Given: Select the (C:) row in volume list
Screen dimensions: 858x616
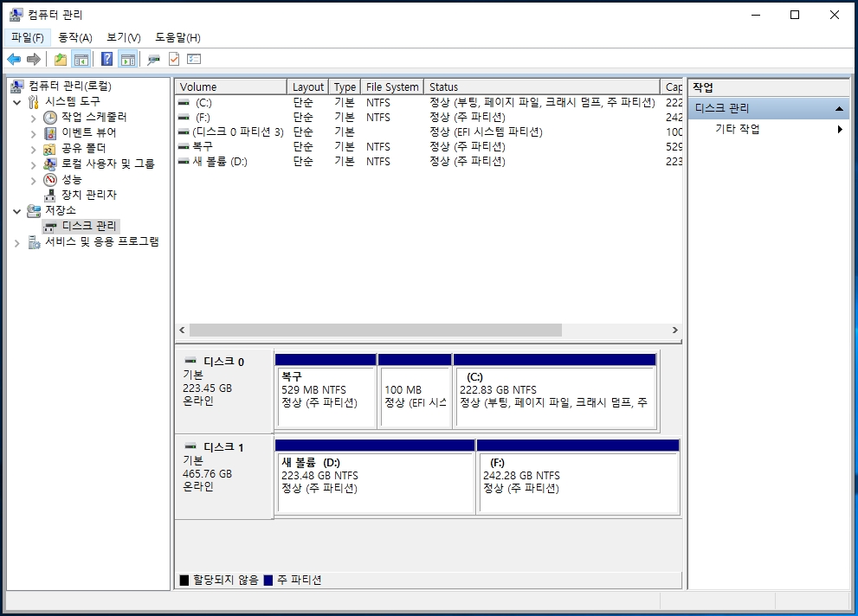Looking at the screenshot, I should tap(429, 103).
